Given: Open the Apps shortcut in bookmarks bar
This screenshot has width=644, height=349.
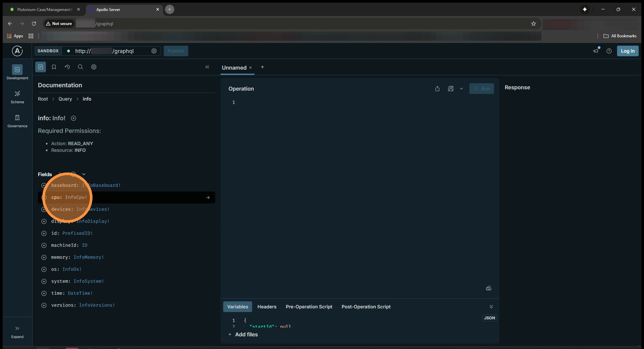Looking at the screenshot, I should (15, 36).
